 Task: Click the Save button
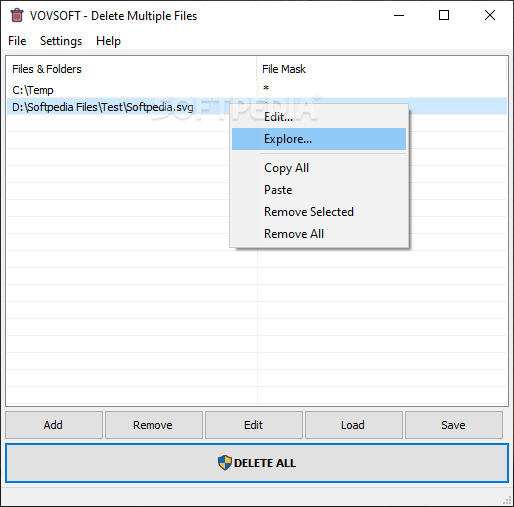454,425
